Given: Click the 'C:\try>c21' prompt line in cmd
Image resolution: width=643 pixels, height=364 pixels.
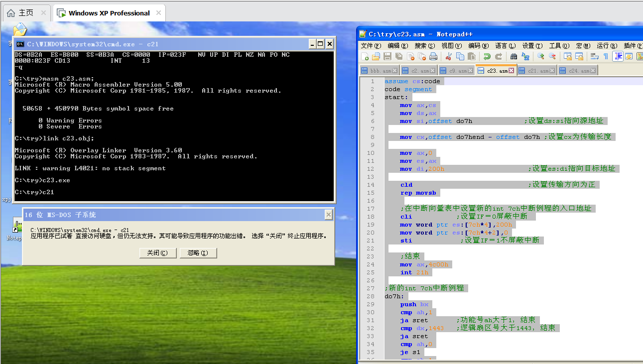Looking at the screenshot, I should pyautogui.click(x=34, y=192).
